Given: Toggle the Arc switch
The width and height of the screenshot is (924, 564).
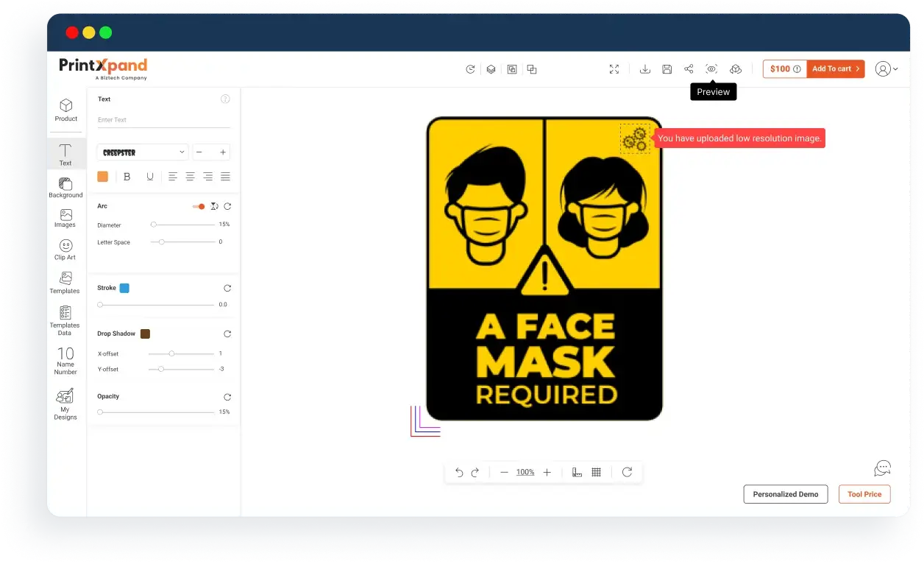Looking at the screenshot, I should pos(199,207).
